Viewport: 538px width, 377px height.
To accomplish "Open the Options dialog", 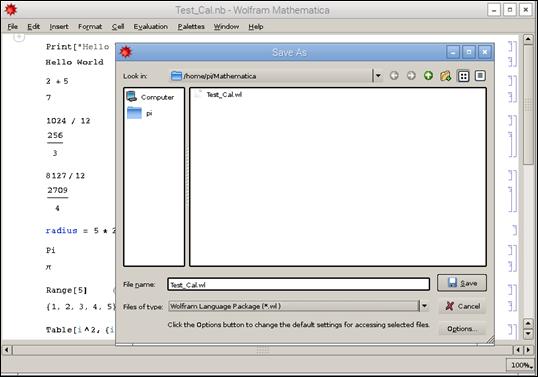I will click(462, 329).
